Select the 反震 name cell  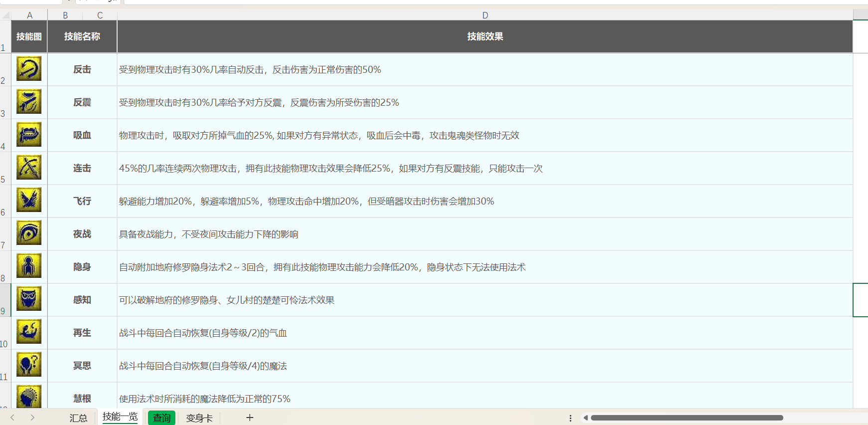pos(82,102)
